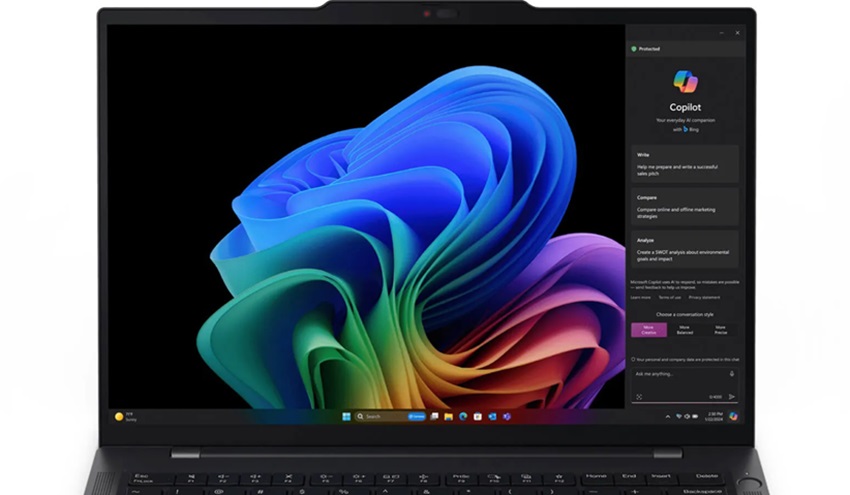Screen dimensions: 850x495
Task: Open Task View from the taskbar
Action: coord(434,416)
